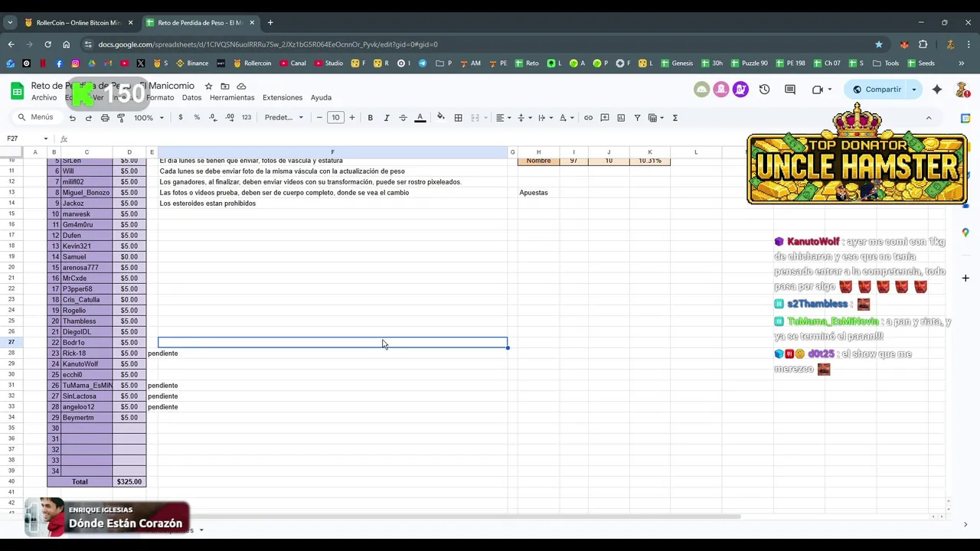Open the text wrapping dropdown
Image resolution: width=980 pixels, height=551 pixels.
(x=544, y=118)
